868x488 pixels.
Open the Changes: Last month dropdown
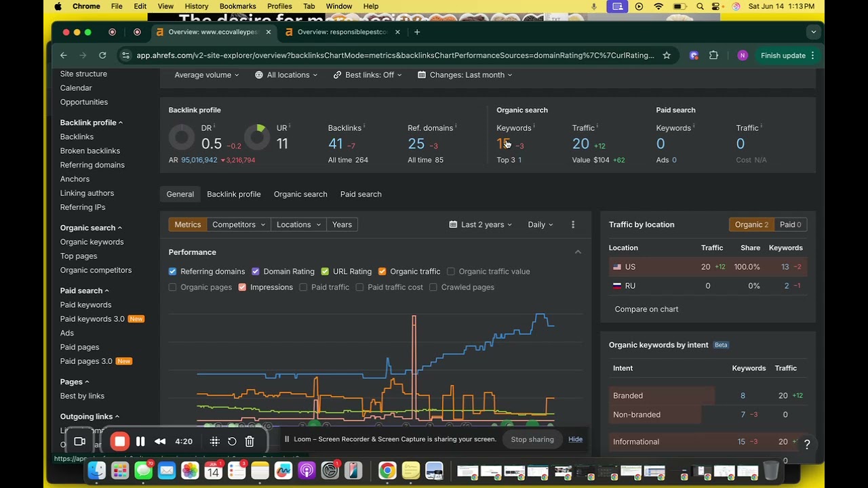click(465, 75)
